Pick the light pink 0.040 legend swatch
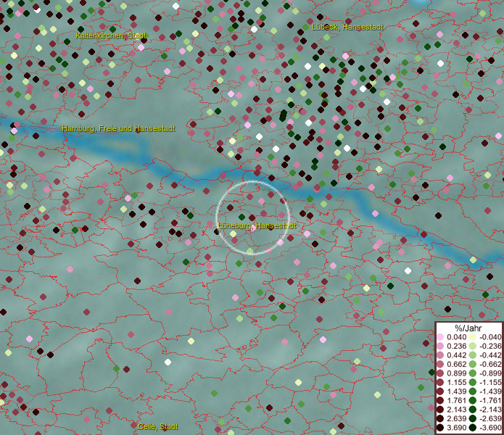The width and height of the screenshot is (504, 435). point(440,337)
